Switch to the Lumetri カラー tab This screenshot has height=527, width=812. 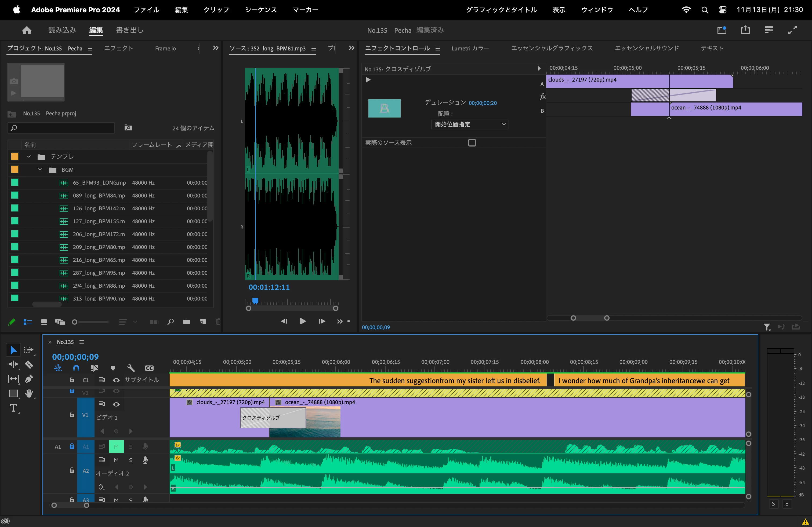point(470,48)
